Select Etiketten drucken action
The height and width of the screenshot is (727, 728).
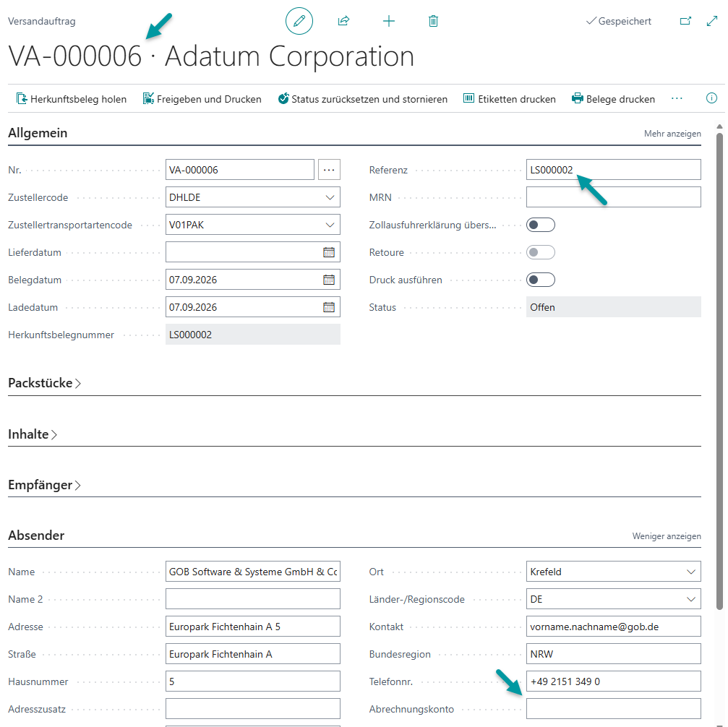click(x=510, y=99)
